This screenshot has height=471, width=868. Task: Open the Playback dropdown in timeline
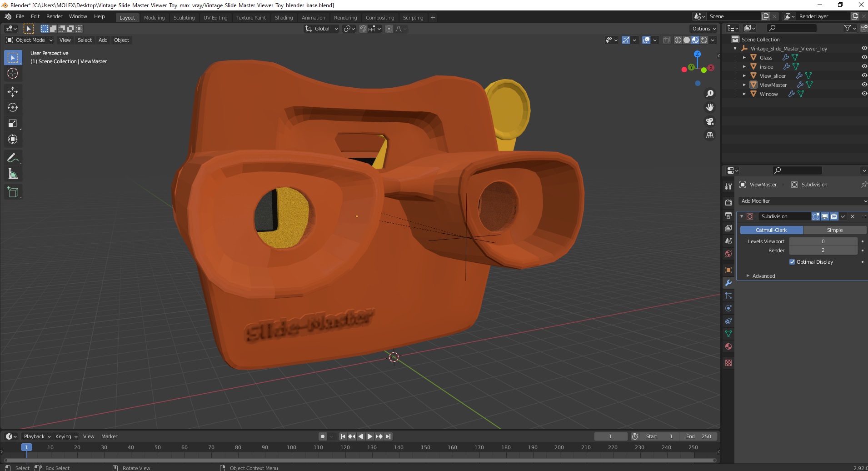[37, 436]
